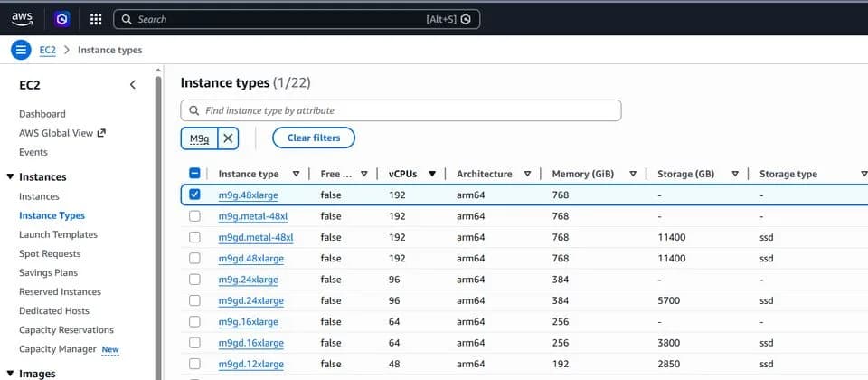Sort by the Instance type column arrow

coord(297,174)
